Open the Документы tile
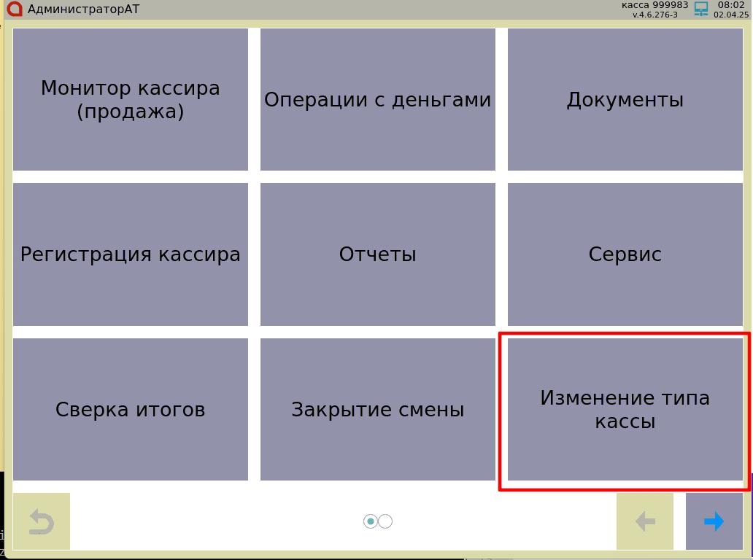 pyautogui.click(x=625, y=99)
